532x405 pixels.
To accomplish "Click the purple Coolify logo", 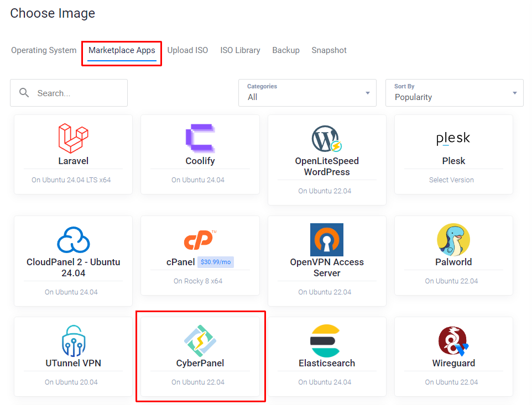I will point(200,138).
